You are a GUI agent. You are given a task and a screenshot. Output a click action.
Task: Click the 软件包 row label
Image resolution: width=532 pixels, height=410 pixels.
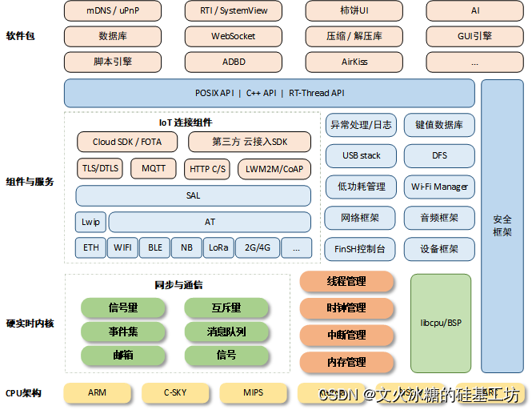pyautogui.click(x=20, y=36)
